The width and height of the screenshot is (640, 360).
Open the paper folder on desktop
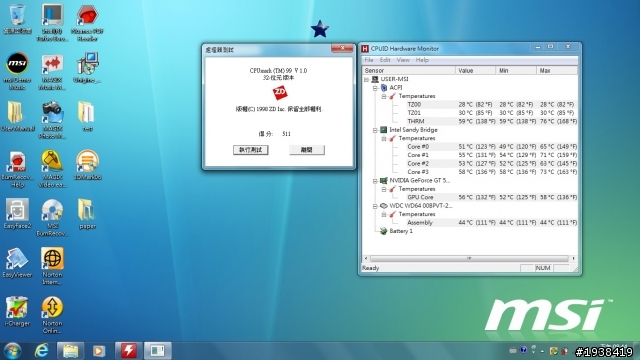[x=87, y=213]
